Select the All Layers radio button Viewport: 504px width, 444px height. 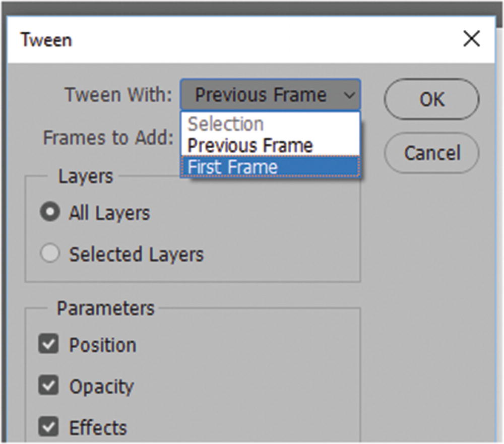(49, 213)
